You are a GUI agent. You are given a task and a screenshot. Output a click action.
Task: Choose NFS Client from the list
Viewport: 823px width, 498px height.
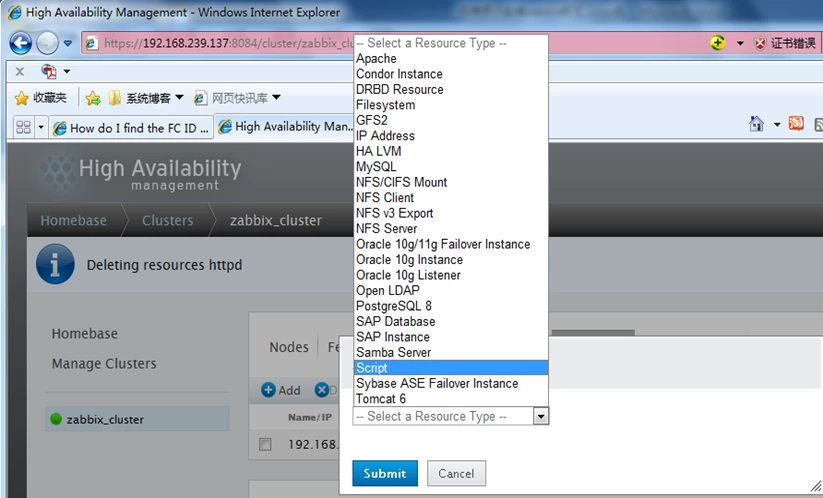coord(451,198)
